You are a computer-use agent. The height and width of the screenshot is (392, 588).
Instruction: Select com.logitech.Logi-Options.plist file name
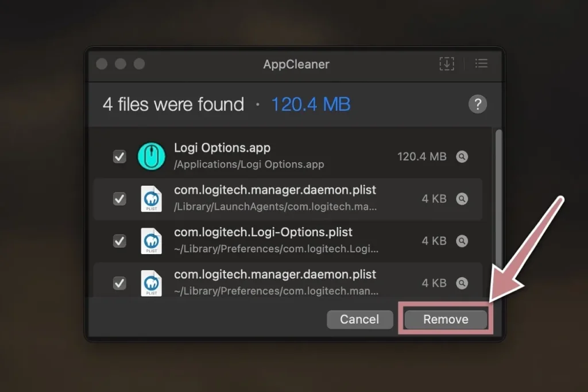tap(263, 232)
